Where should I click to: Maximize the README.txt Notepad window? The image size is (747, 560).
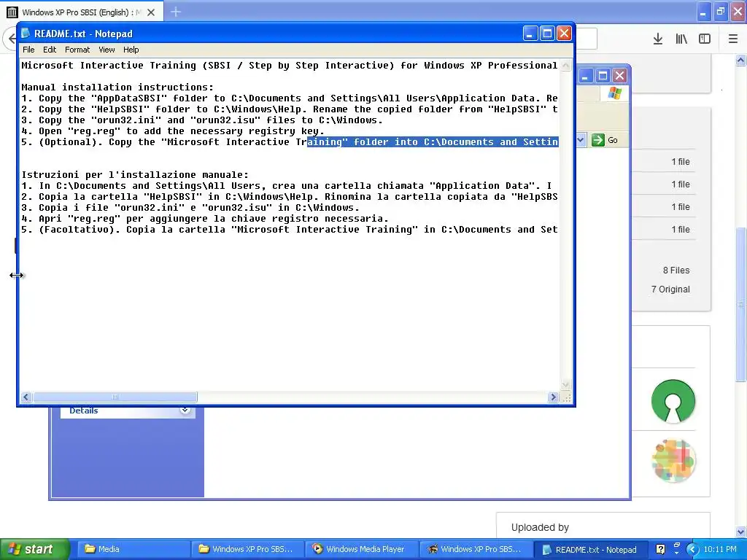(547, 34)
